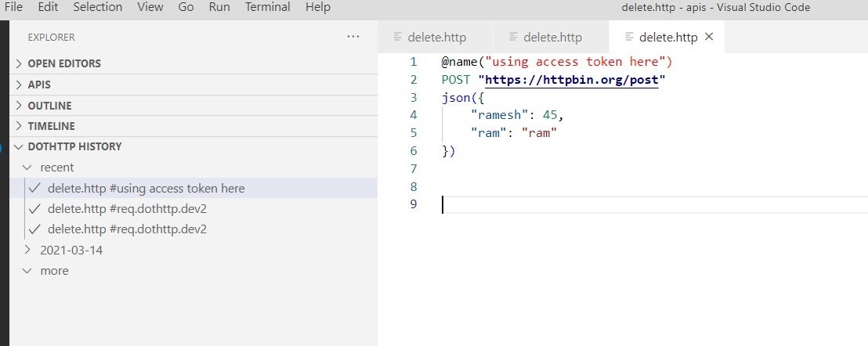
Task: Open the Help menu
Action: [x=318, y=7]
